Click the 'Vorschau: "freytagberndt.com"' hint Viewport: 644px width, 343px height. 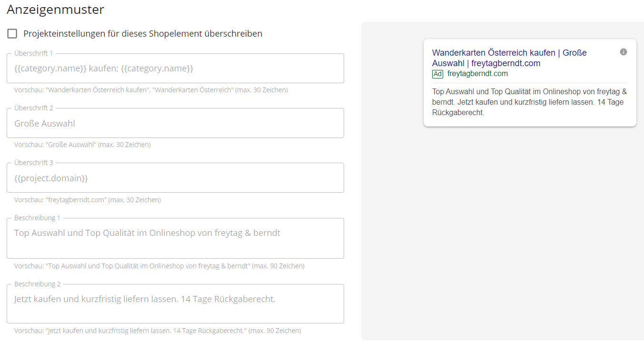click(x=88, y=200)
